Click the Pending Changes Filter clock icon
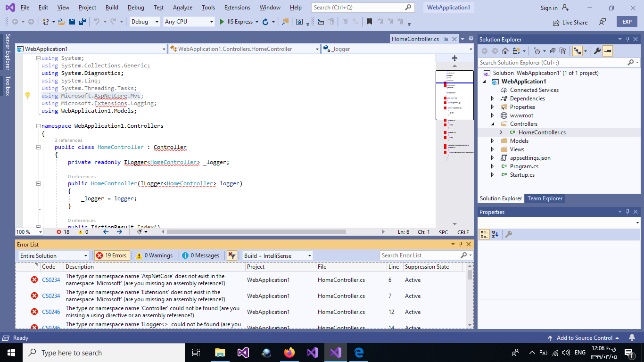The image size is (644, 362). point(537,51)
